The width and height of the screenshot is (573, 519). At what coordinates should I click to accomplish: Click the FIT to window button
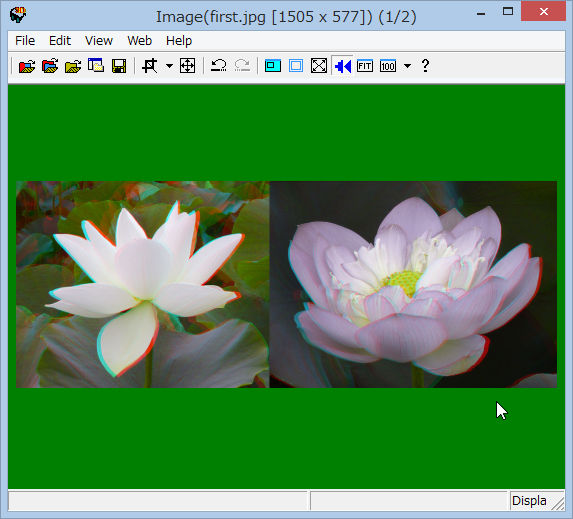point(365,66)
